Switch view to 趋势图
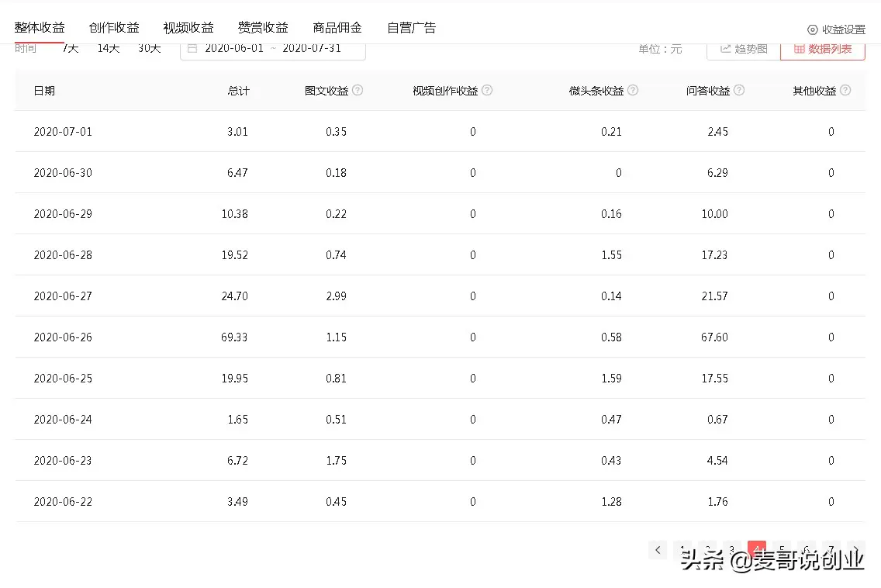881x588 pixels. pyautogui.click(x=744, y=50)
